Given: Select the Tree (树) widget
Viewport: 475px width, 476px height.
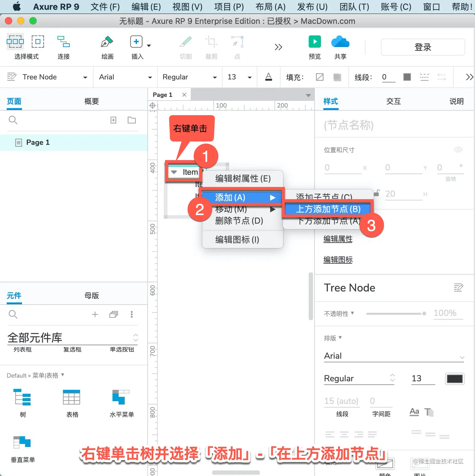Looking at the screenshot, I should click(x=23, y=403).
